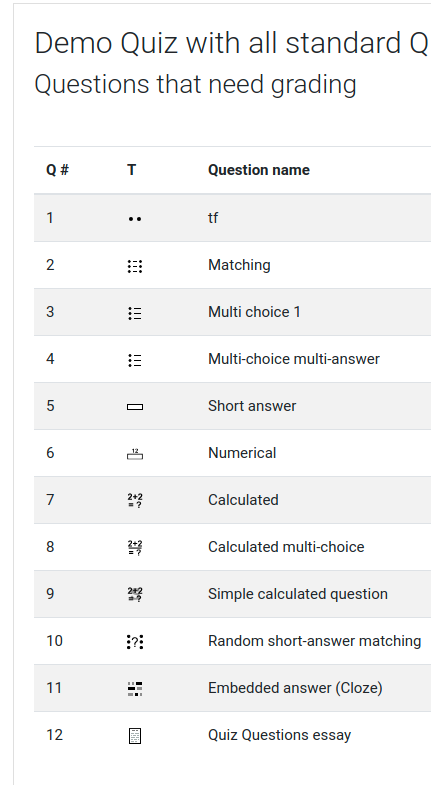Click the Quiz Questions essay name
This screenshot has width=431, height=785.
pyautogui.click(x=279, y=735)
